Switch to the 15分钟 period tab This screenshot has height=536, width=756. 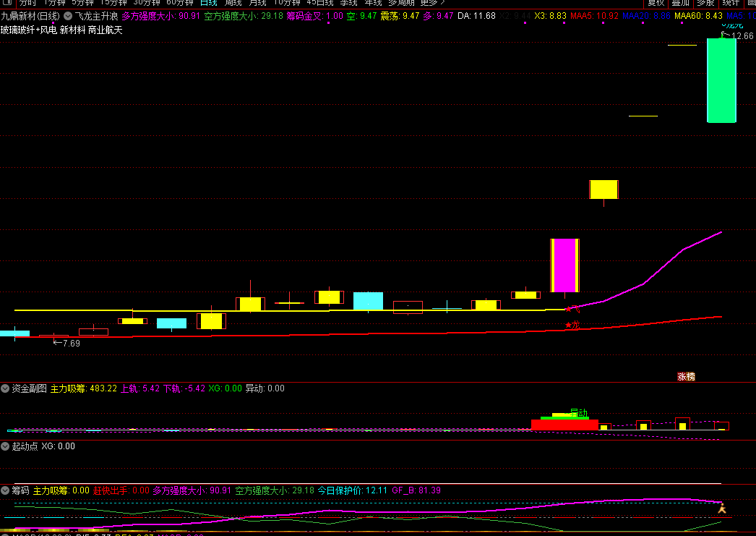(x=113, y=3)
